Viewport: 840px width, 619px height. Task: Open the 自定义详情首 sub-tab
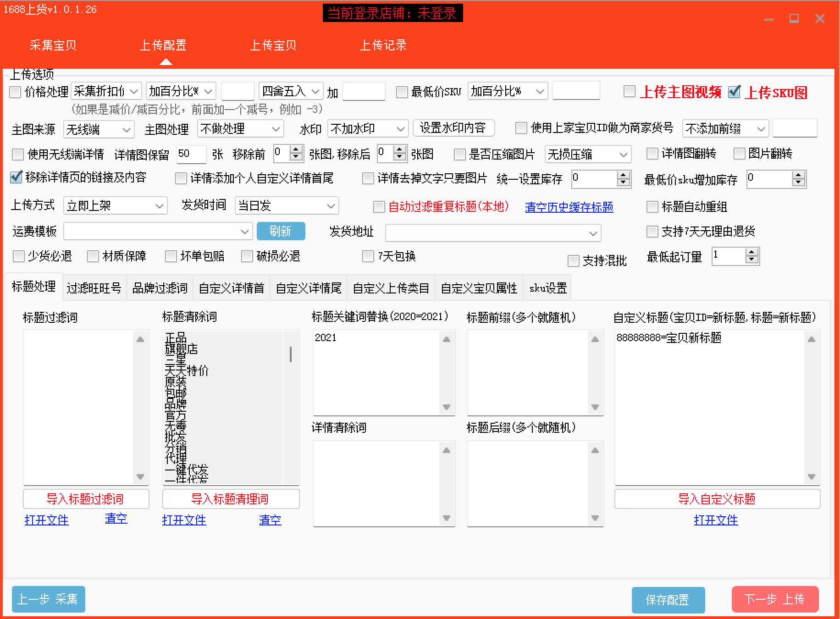(232, 288)
